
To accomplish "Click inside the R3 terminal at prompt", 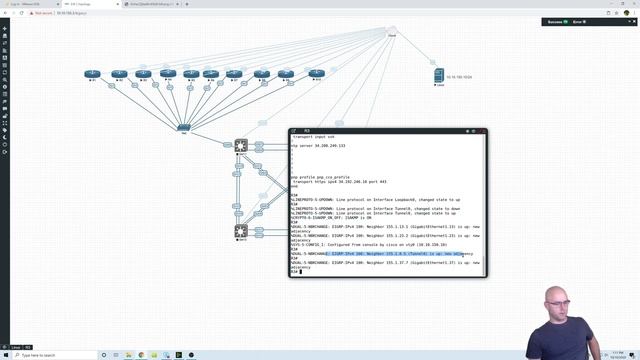I will (x=301, y=272).
